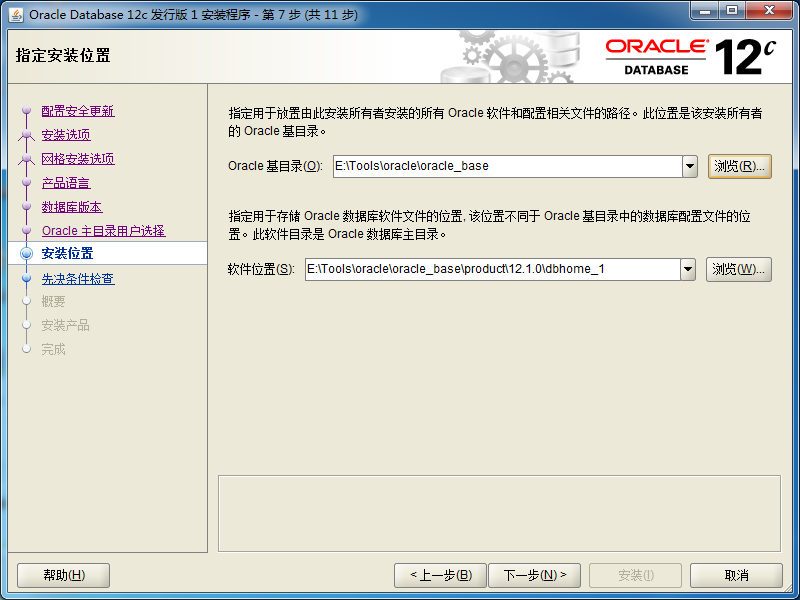Go to 数据库版本 step

point(72,207)
